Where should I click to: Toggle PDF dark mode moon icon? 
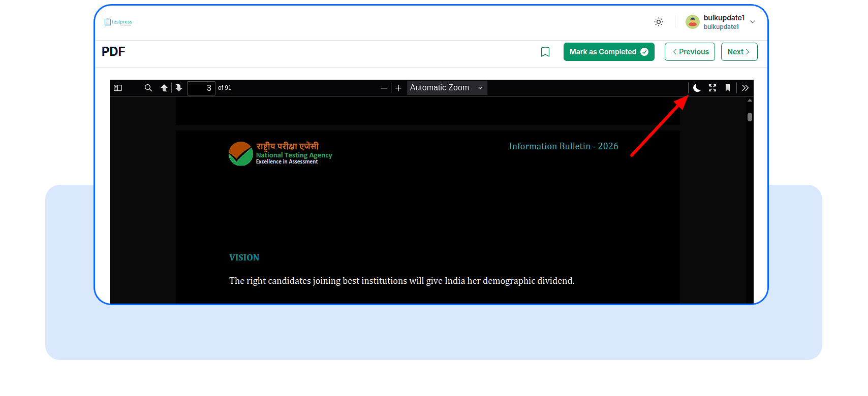coord(697,88)
